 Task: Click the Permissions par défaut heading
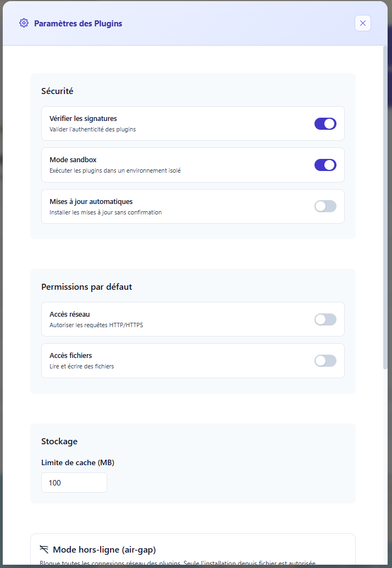(86, 287)
